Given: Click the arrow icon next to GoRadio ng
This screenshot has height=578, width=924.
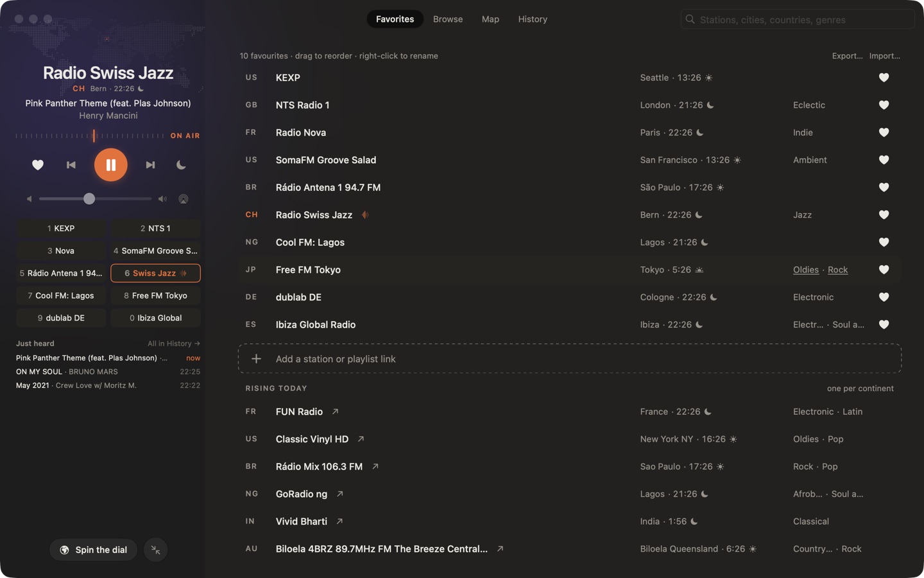Looking at the screenshot, I should [340, 494].
